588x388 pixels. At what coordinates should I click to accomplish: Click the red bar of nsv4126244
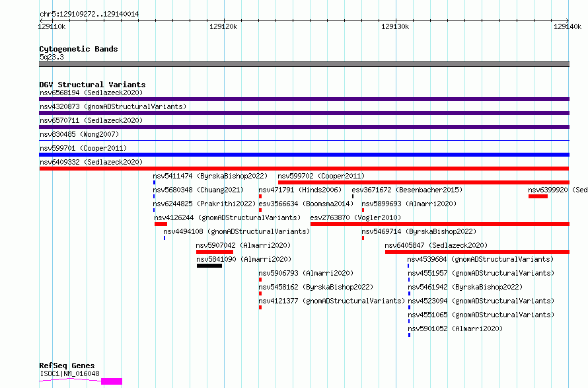click(x=161, y=224)
